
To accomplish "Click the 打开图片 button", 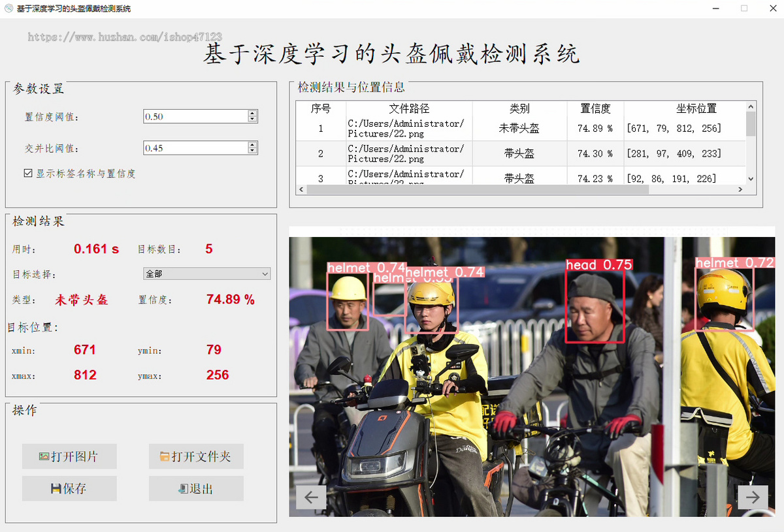I will 69,456.
